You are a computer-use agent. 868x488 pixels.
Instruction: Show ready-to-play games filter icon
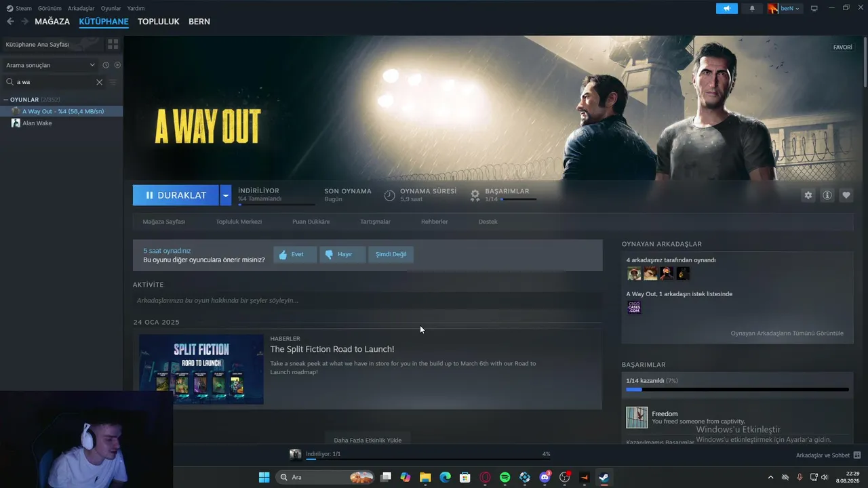[x=117, y=65]
